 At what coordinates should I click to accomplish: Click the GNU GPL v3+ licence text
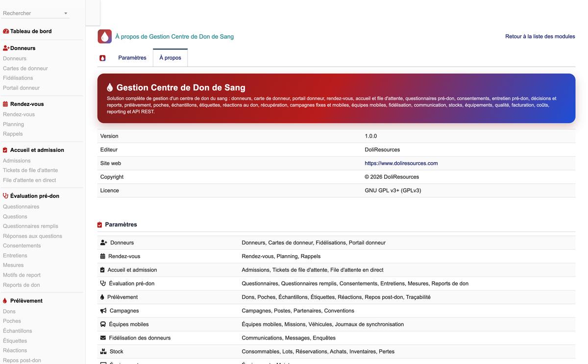(x=393, y=191)
